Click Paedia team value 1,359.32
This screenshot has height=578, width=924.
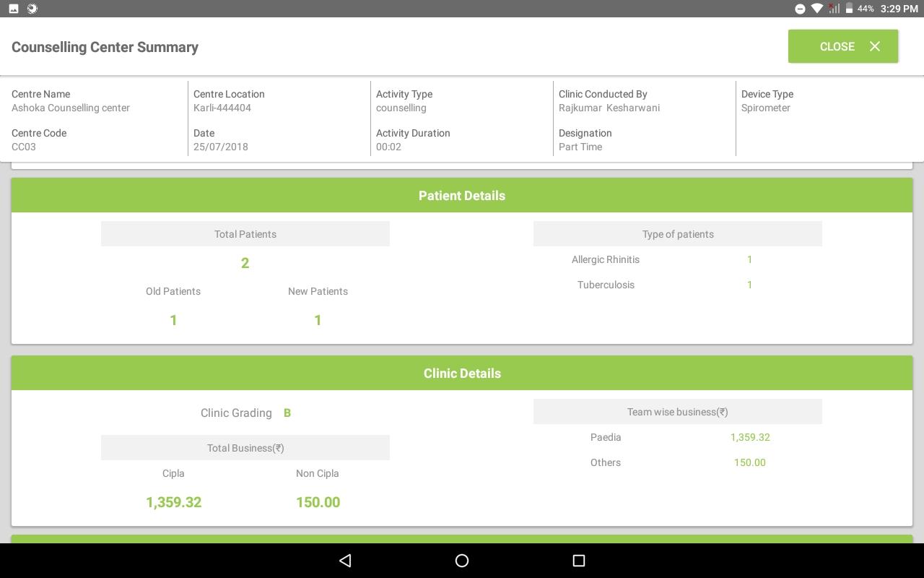750,437
